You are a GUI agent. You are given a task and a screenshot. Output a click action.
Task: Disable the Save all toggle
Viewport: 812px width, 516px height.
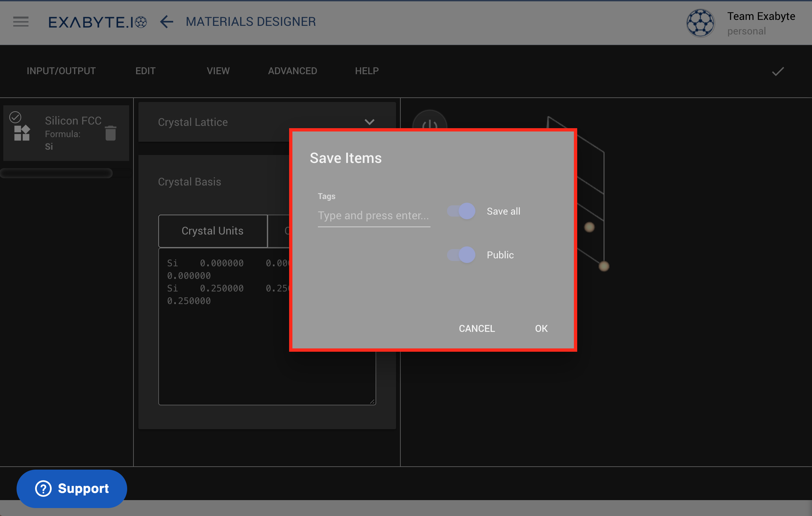pyautogui.click(x=461, y=211)
